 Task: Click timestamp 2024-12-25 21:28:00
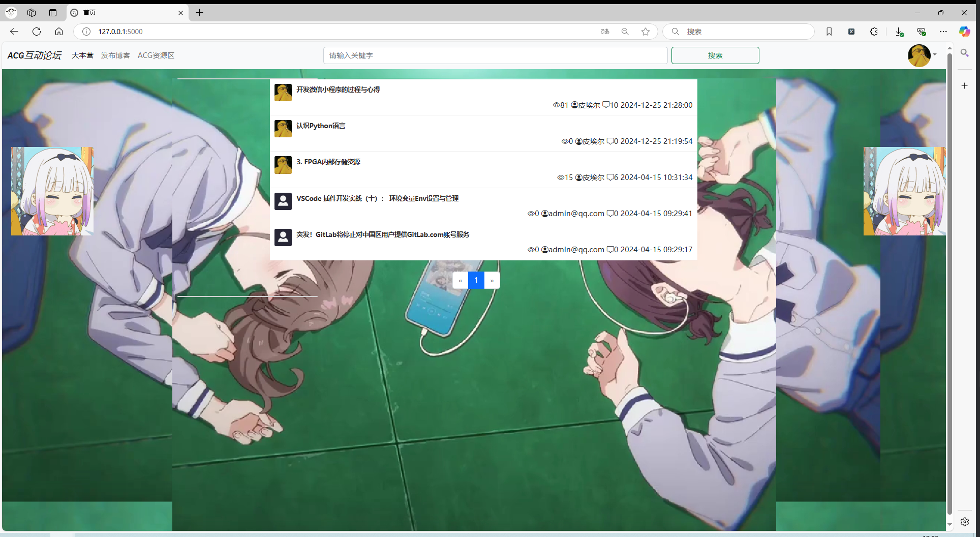(656, 105)
